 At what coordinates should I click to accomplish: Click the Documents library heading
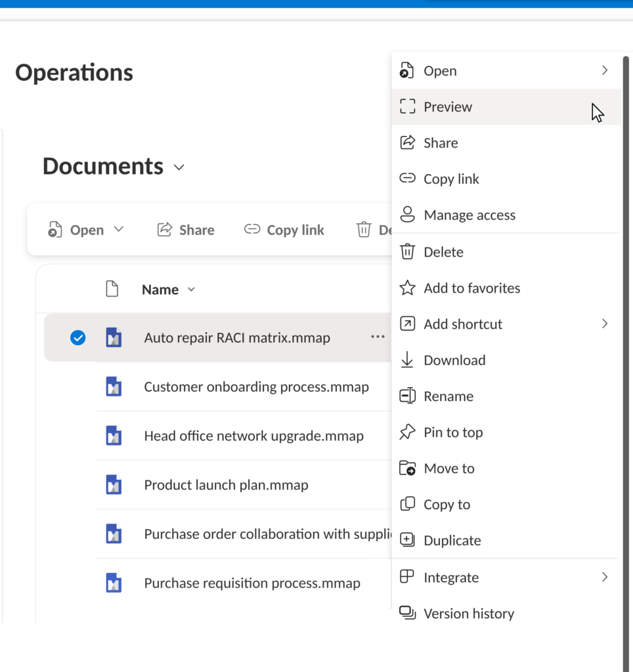point(103,166)
